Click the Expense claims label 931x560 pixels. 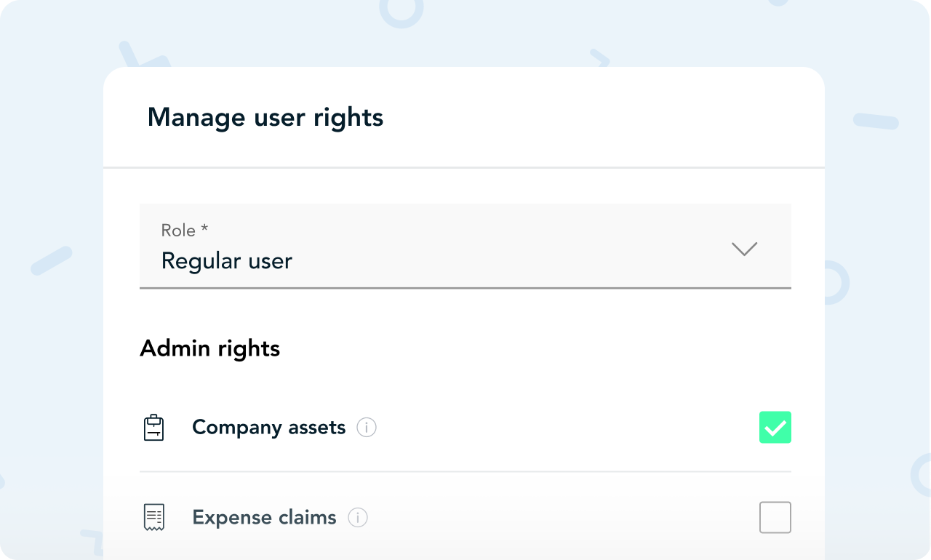click(x=263, y=517)
